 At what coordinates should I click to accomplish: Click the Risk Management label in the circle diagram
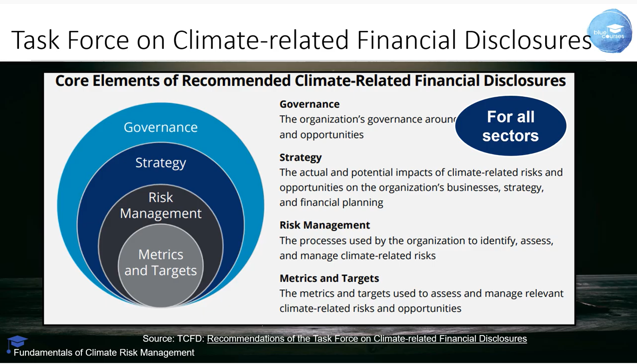pyautogui.click(x=161, y=205)
